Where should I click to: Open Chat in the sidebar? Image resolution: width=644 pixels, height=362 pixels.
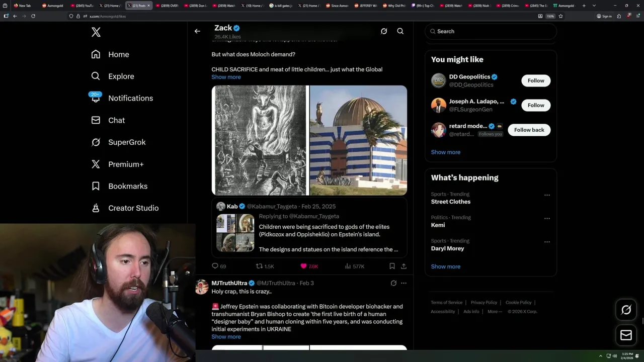[x=108, y=120]
